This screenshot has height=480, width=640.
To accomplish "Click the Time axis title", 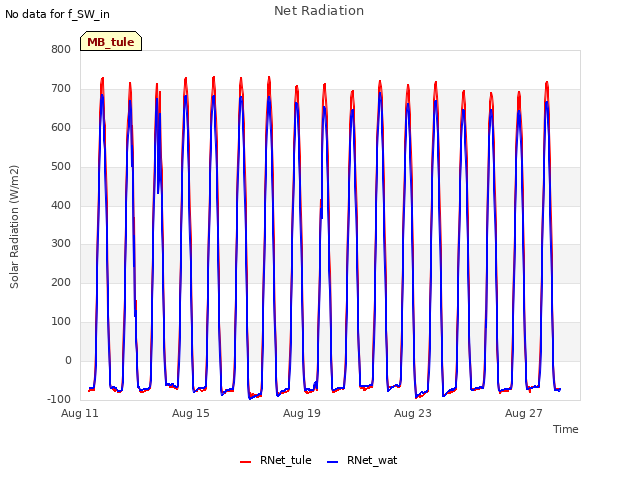I will pos(566,429).
